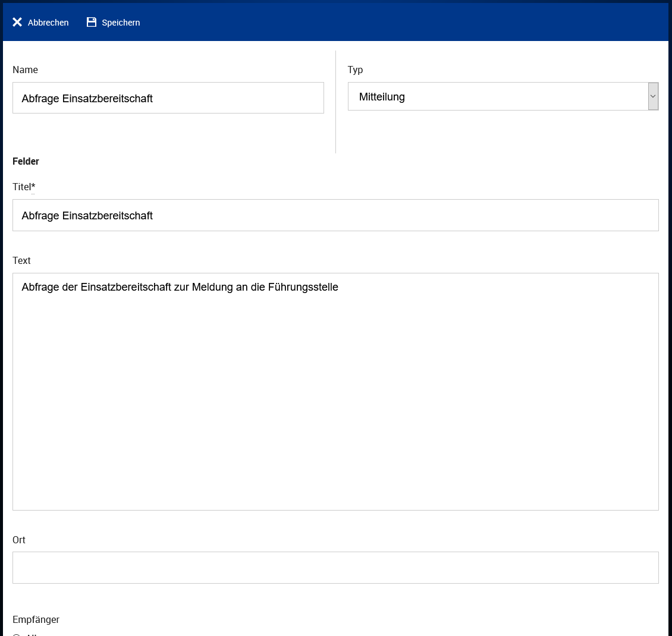The image size is (672, 636).
Task: Focus the Titel input field
Action: [x=335, y=215]
